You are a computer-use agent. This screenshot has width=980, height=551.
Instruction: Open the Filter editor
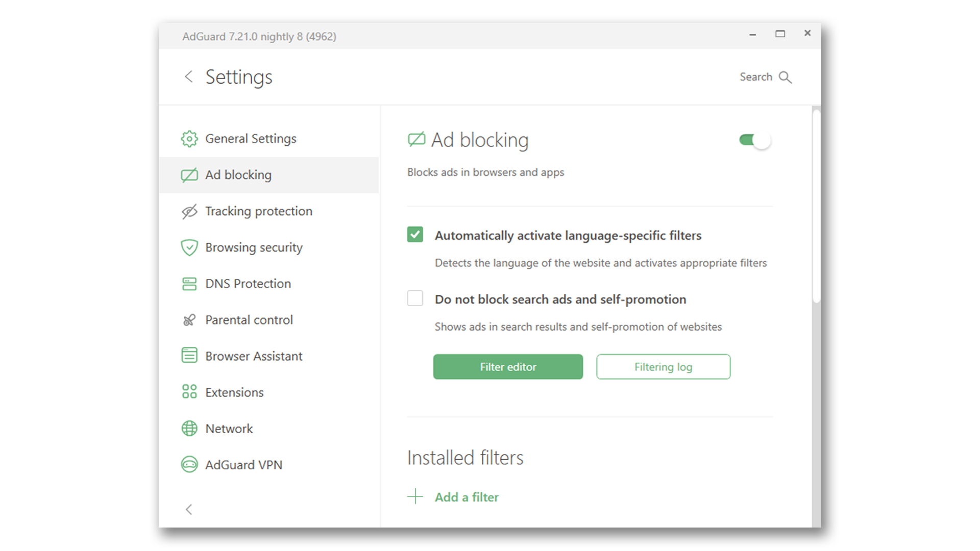[x=507, y=366]
